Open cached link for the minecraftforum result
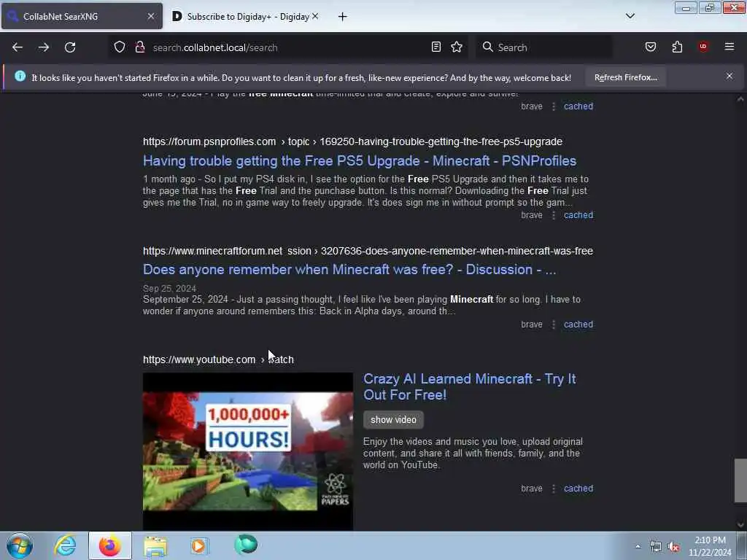Viewport: 747px width, 560px height. point(578,324)
